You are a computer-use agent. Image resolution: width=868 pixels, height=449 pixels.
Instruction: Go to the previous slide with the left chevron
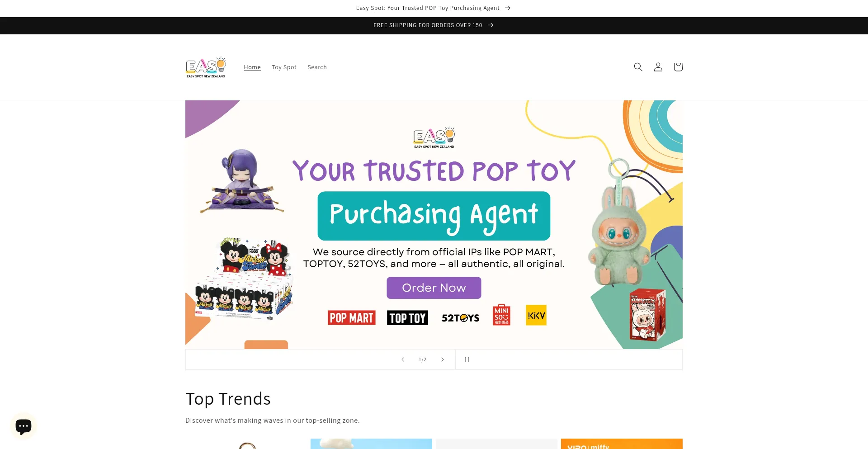(403, 359)
